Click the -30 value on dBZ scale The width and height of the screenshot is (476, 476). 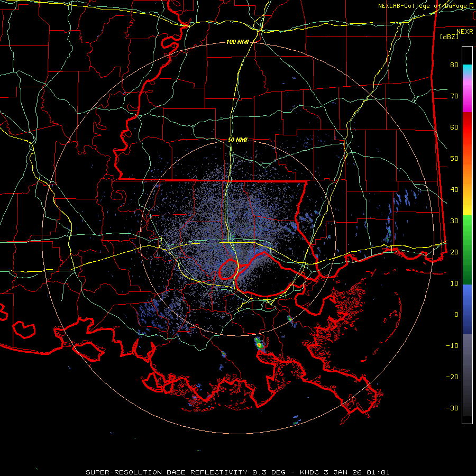(452, 408)
